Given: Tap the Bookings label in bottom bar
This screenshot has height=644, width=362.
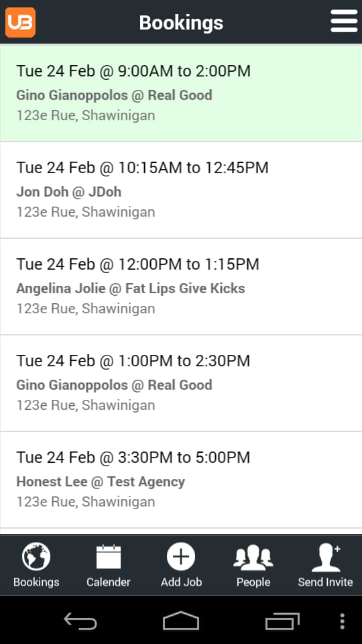Looking at the screenshot, I should [36, 582].
